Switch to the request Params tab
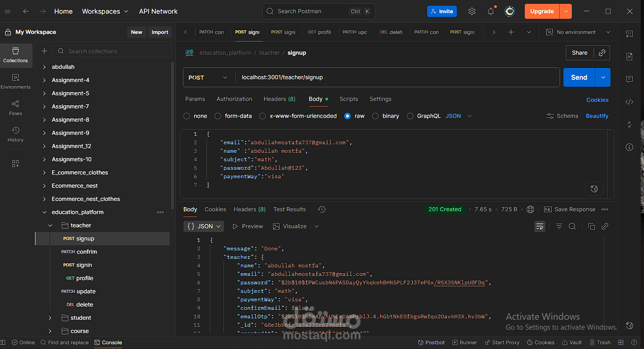The image size is (644, 349). (195, 99)
